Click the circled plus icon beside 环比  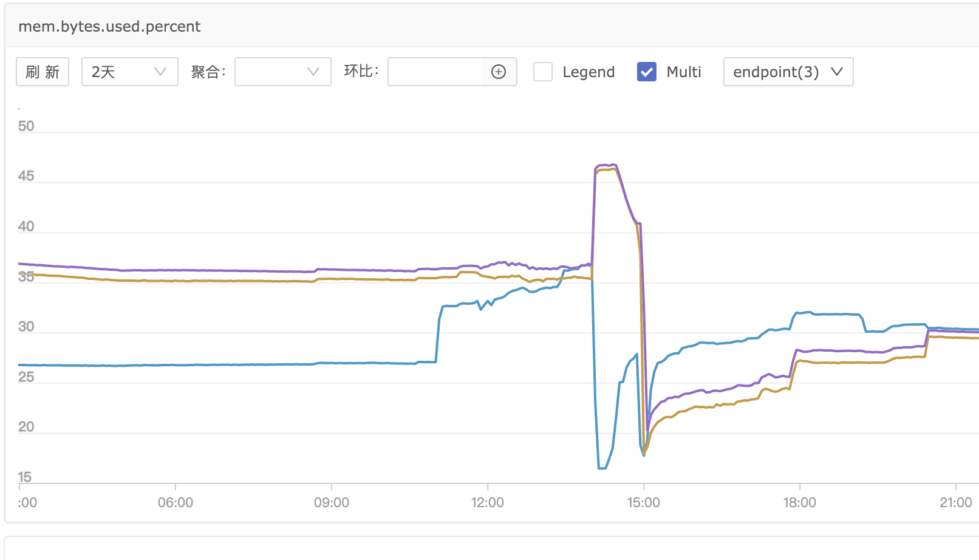tap(499, 72)
